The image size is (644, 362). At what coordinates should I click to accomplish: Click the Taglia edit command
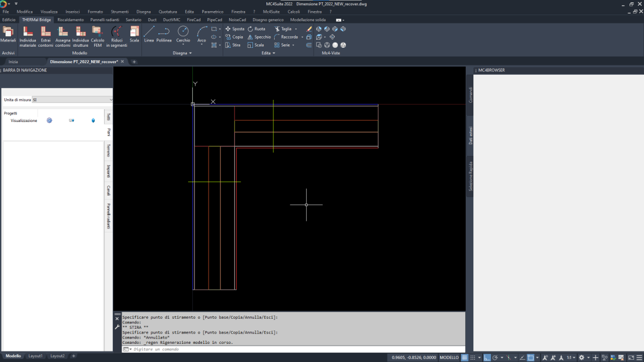point(283,29)
